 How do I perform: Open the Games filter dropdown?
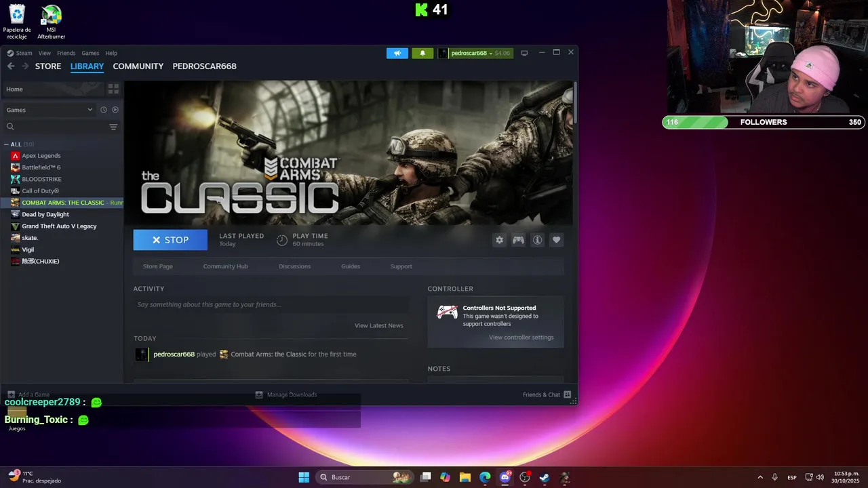49,110
